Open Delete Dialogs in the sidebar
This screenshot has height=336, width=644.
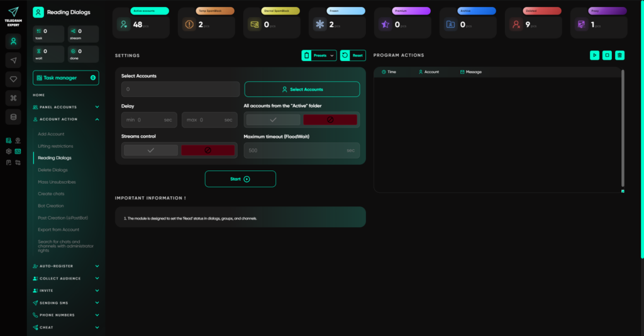(53, 170)
